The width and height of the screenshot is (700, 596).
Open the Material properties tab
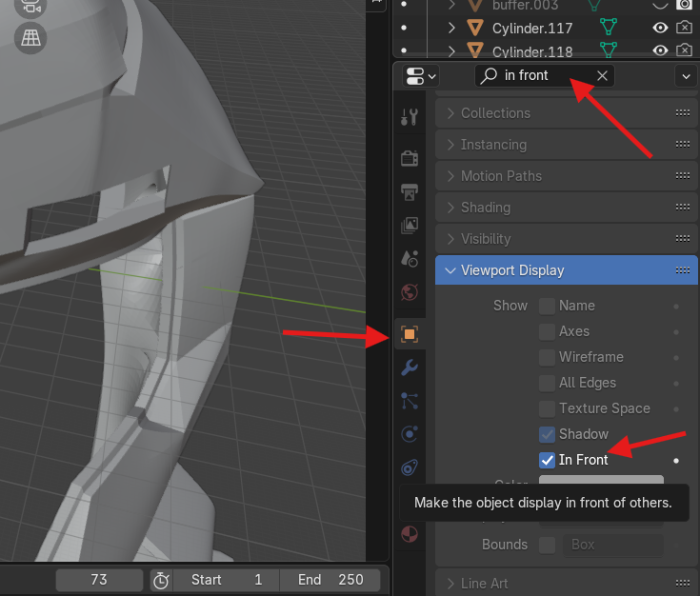tap(410, 534)
